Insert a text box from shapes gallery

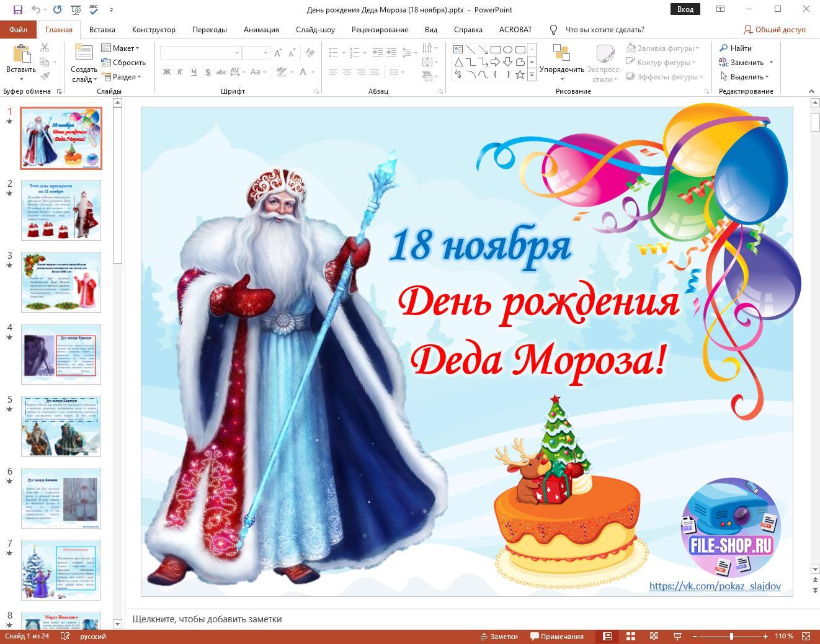coord(458,49)
